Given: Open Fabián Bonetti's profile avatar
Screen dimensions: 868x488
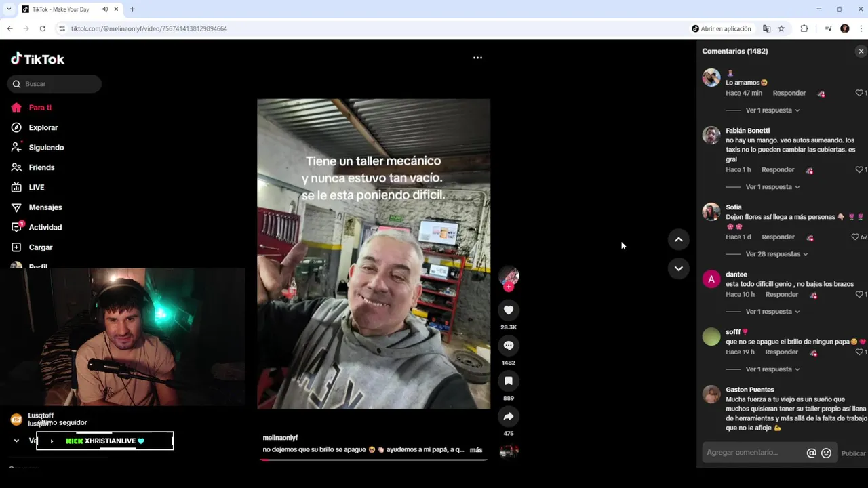Looking at the screenshot, I should tap(711, 135).
